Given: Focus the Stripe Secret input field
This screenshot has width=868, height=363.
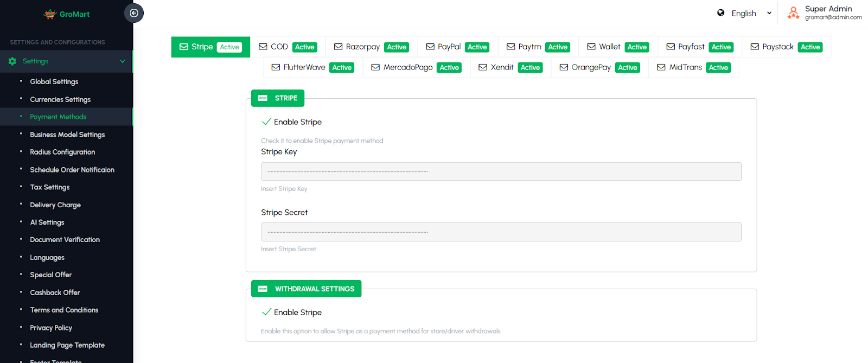Looking at the screenshot, I should point(501,232).
